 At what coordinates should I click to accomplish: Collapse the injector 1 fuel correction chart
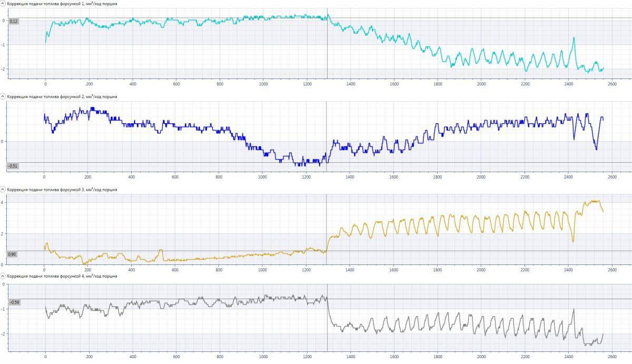coord(3,4)
